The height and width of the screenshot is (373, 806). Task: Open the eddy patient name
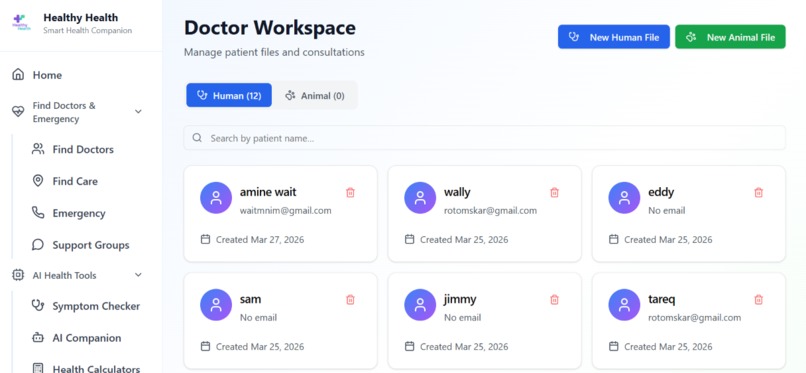661,192
